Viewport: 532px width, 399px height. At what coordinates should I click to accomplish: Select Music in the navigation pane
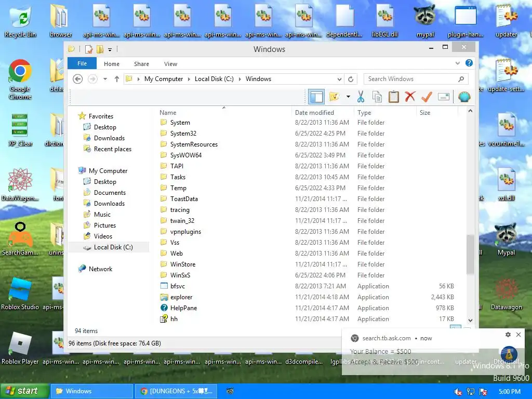point(102,215)
